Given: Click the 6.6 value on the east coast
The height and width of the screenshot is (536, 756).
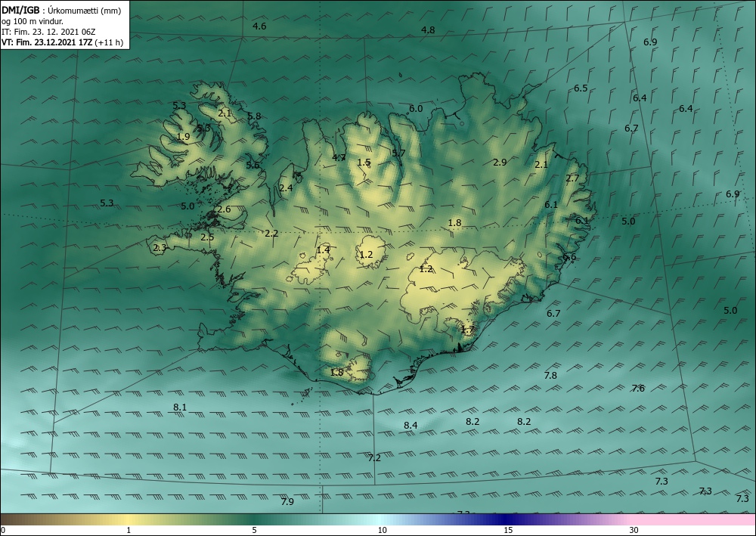Looking at the screenshot, I should 569,257.
